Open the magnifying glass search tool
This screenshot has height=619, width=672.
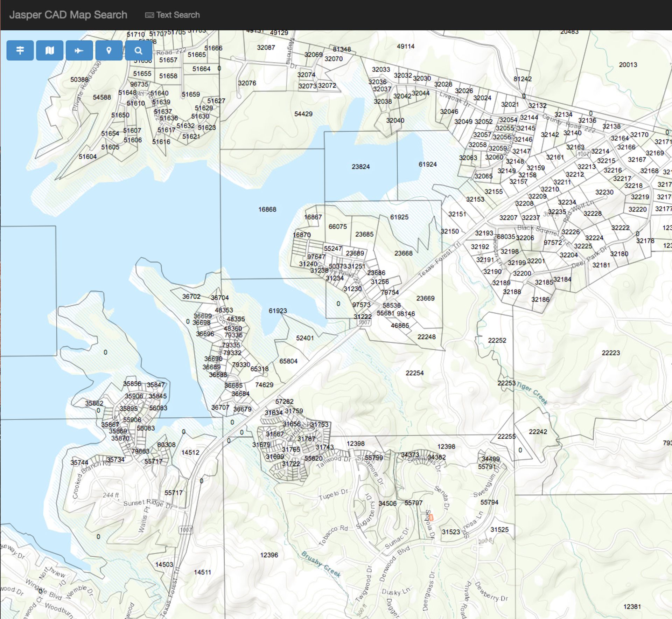(139, 50)
